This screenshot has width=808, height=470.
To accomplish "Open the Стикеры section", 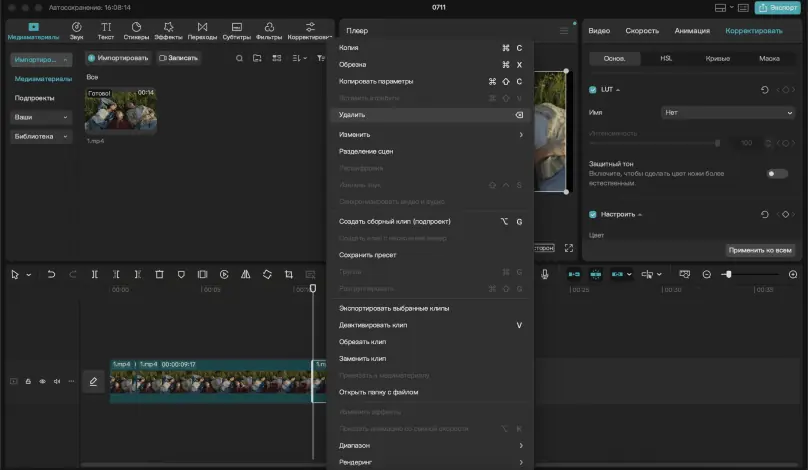I will pos(136,31).
